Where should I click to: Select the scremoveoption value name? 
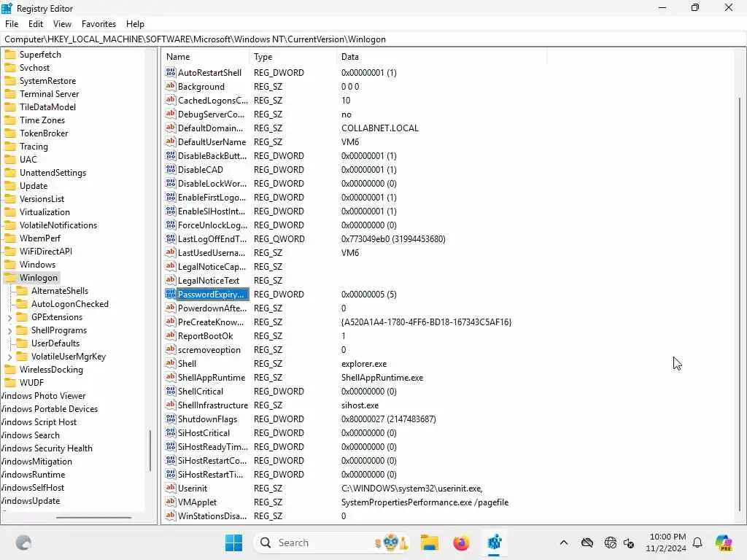(x=209, y=350)
